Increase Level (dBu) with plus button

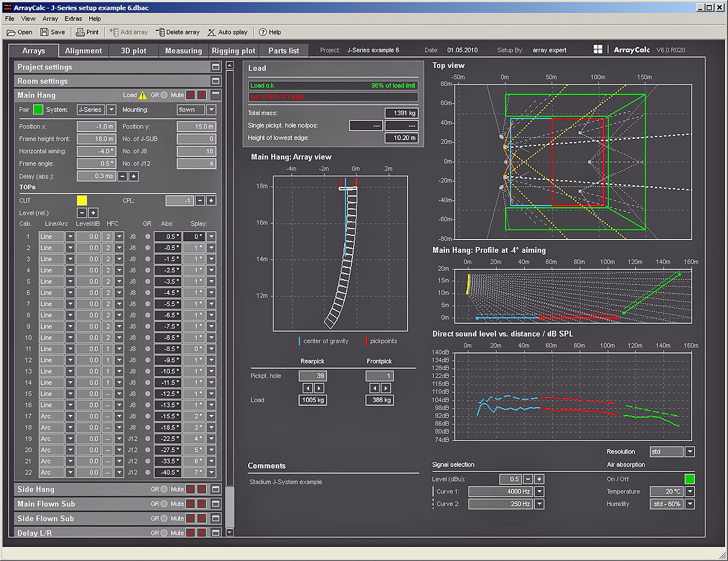click(539, 479)
